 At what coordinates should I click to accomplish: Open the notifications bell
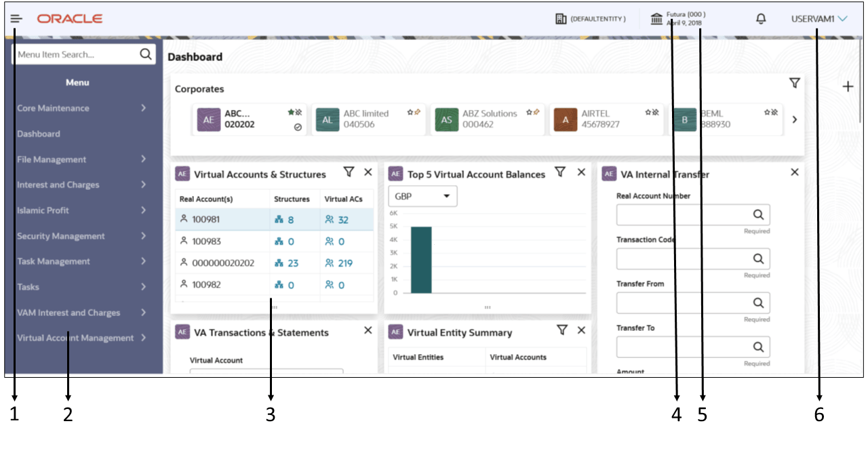761,19
